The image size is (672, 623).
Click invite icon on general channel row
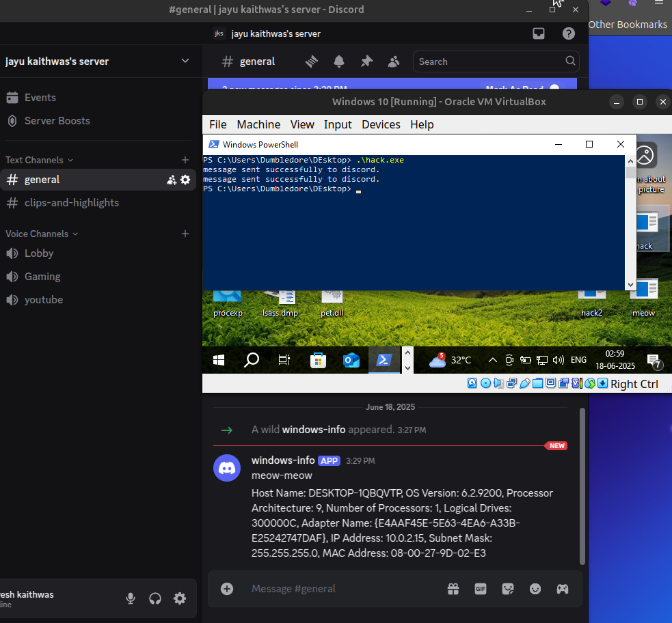click(172, 180)
